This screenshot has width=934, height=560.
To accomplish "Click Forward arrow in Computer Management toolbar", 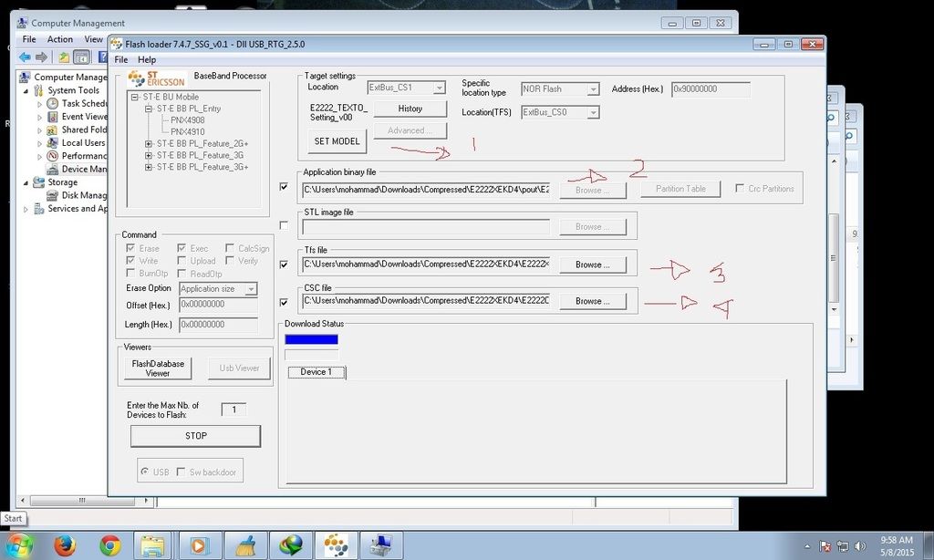I will (41, 57).
